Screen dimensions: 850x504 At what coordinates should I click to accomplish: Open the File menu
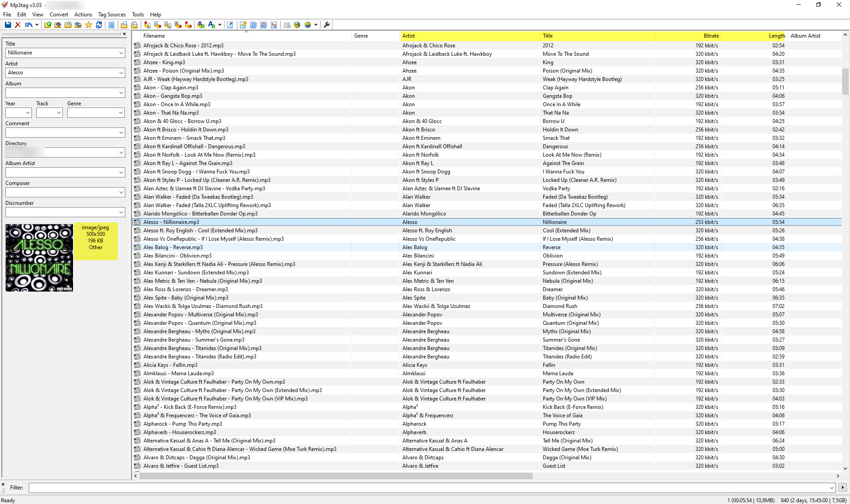[x=7, y=15]
